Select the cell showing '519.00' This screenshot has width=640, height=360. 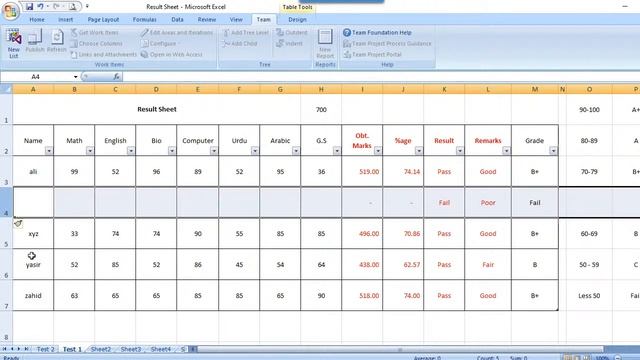[x=362, y=171]
